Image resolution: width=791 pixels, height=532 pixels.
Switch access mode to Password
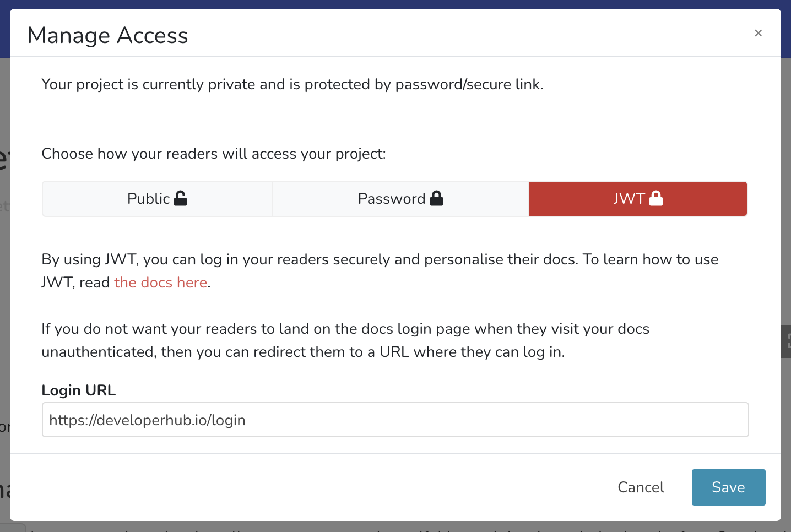click(x=392, y=199)
